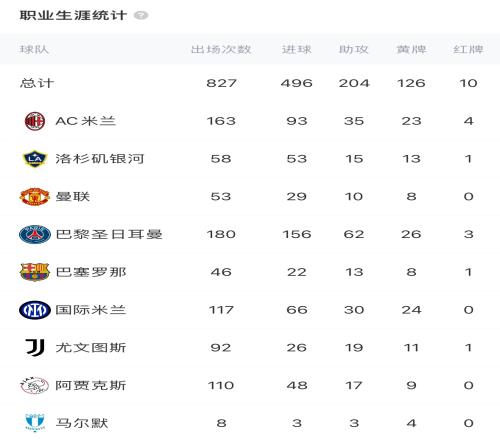Click the LA Galaxy crest icon

point(35,159)
